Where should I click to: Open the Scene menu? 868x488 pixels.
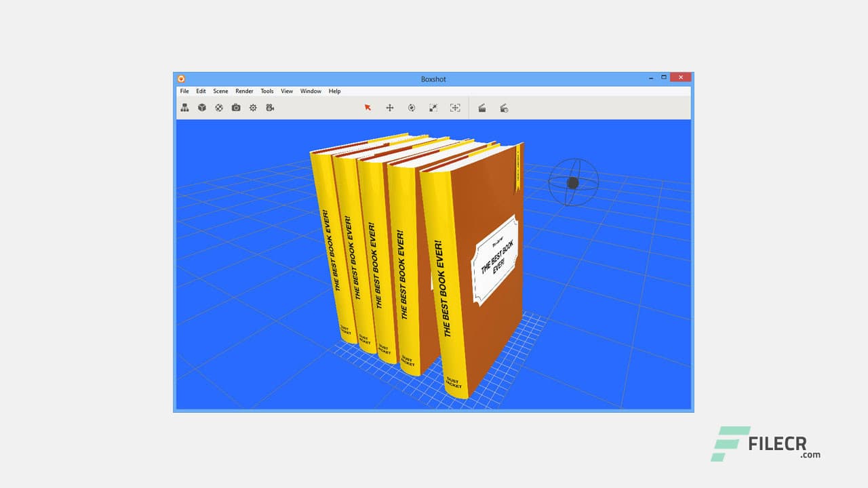pyautogui.click(x=220, y=91)
